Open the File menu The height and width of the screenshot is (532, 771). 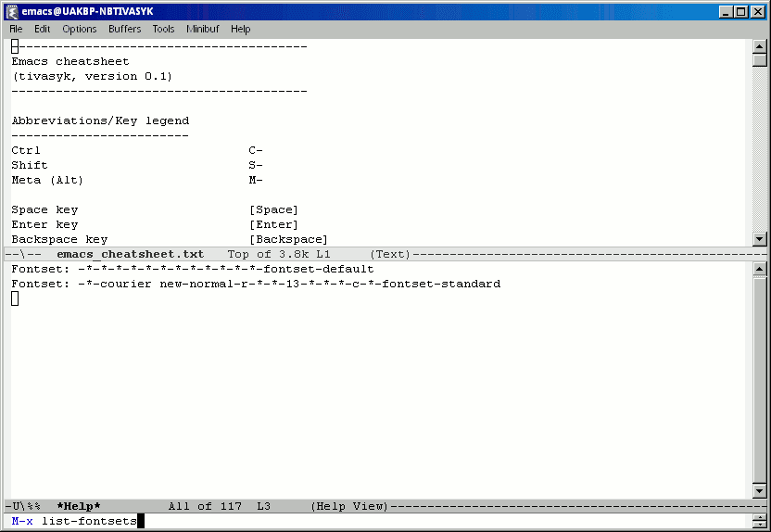pos(16,29)
